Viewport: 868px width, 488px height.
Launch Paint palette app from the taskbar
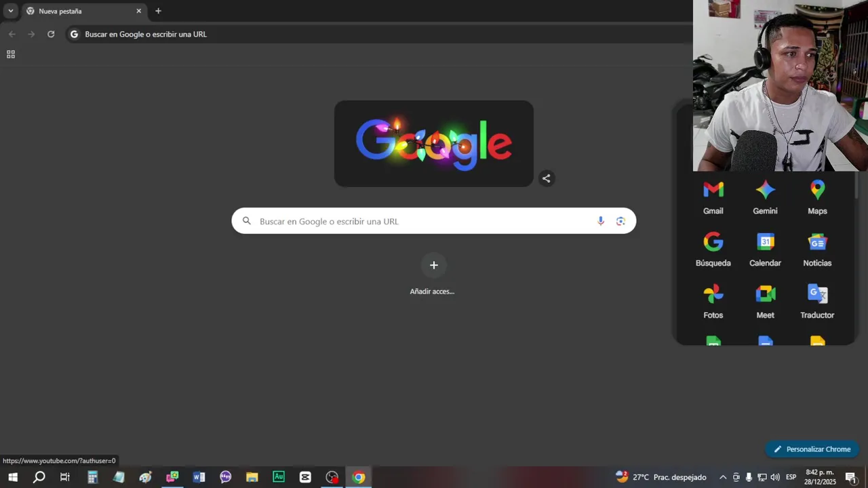(x=146, y=477)
